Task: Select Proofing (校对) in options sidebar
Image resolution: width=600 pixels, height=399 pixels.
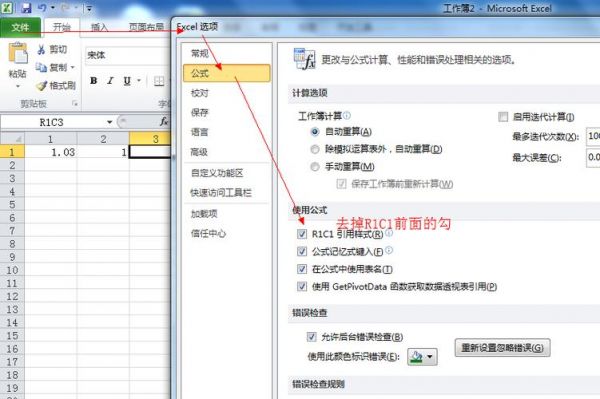Action: (227, 93)
